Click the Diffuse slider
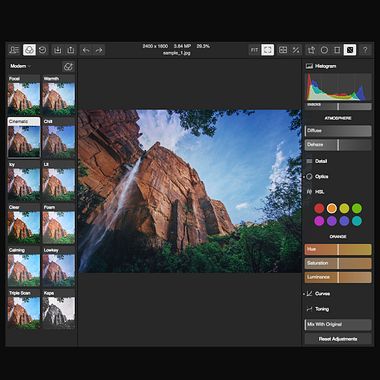380x380 pixels. click(338, 131)
